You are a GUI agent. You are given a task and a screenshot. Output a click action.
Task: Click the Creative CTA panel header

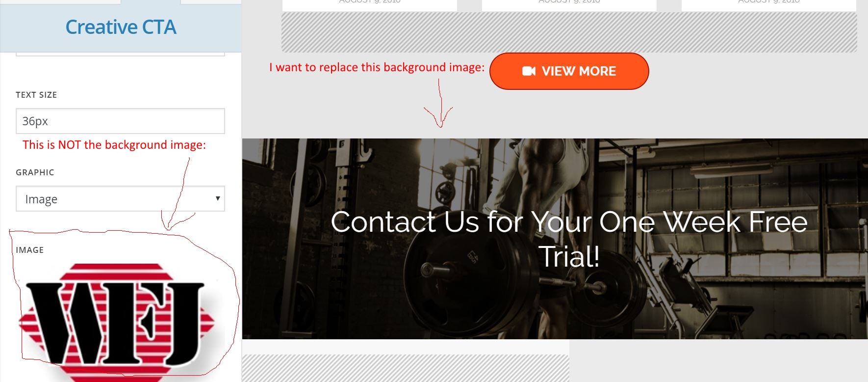coord(121,27)
